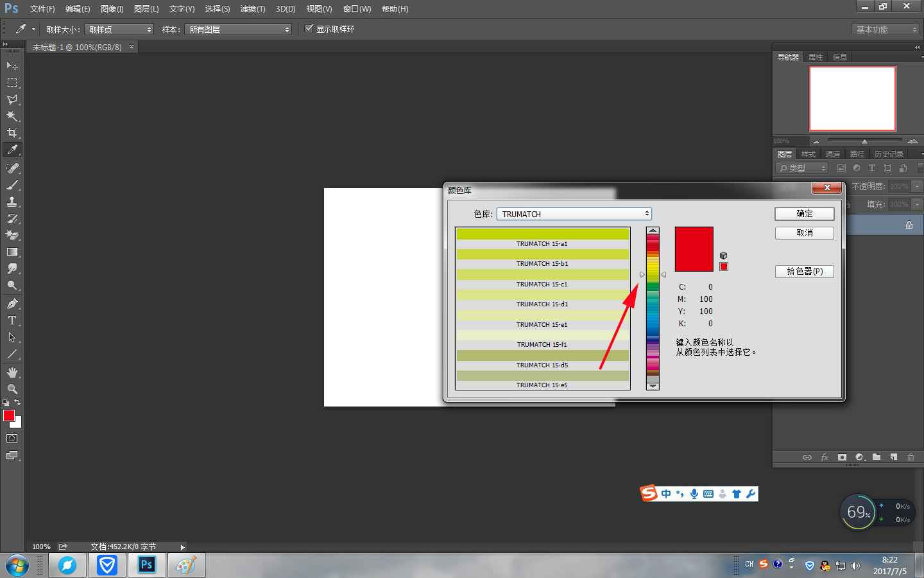The width and height of the screenshot is (924, 578).
Task: Toggle the Show Sampling Ring checkbox
Action: coord(309,29)
